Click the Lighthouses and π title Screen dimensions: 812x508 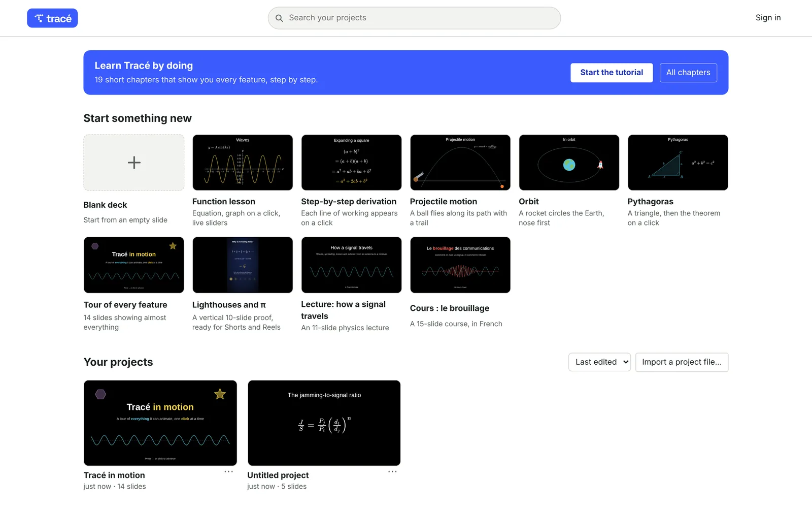(x=229, y=305)
